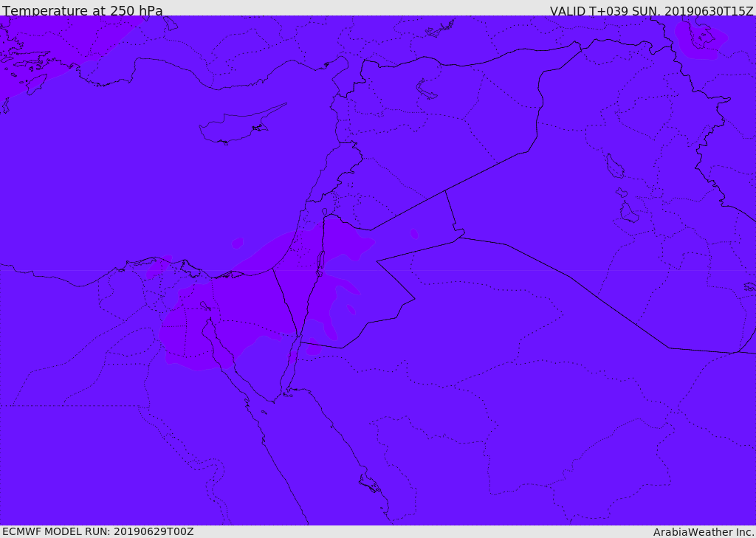Click the Sea of Galilee

324,212
